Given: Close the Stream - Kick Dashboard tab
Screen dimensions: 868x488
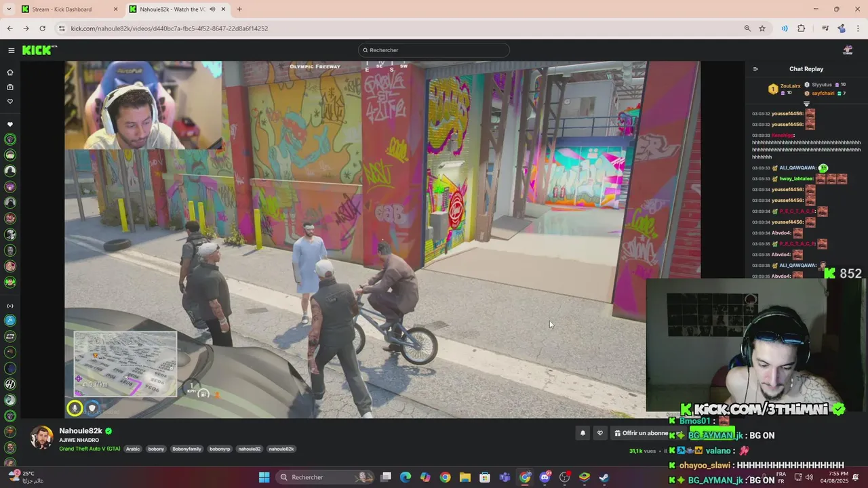Looking at the screenshot, I should [115, 9].
